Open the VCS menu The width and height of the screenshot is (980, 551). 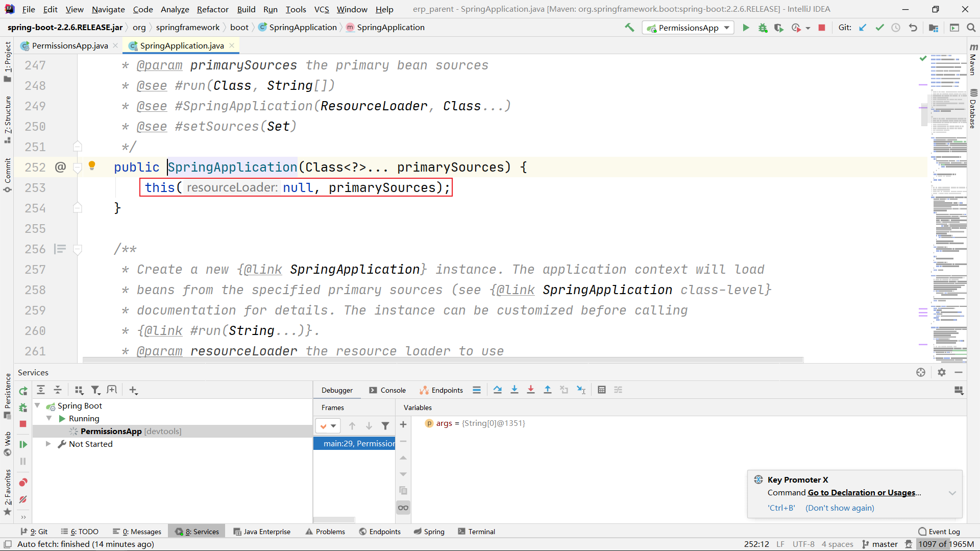(x=322, y=9)
